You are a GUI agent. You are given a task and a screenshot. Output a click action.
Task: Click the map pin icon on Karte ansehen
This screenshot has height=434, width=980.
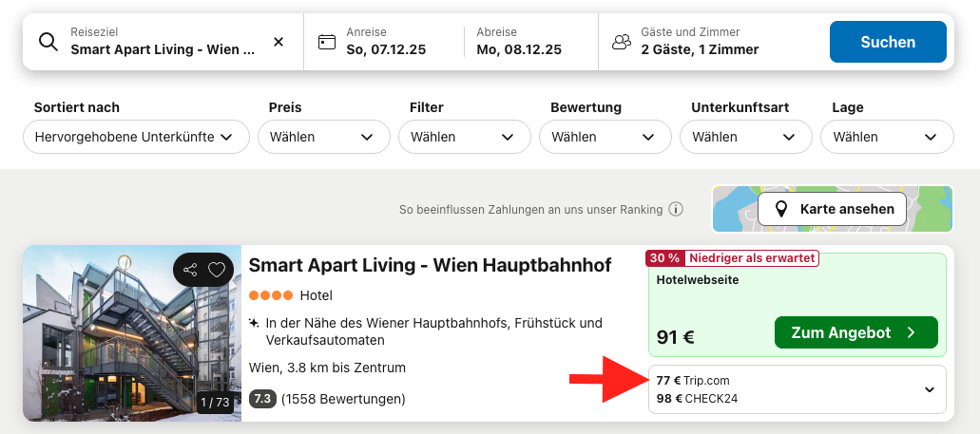point(781,209)
